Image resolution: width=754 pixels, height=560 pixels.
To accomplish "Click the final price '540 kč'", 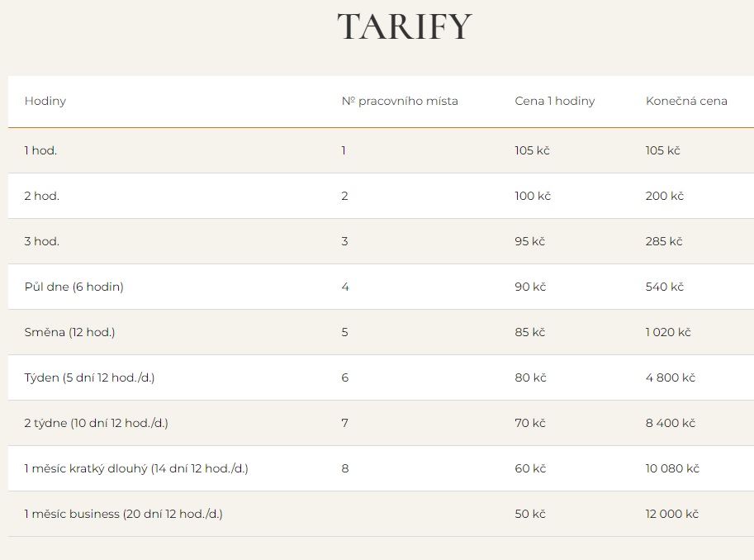I will pos(665,287).
